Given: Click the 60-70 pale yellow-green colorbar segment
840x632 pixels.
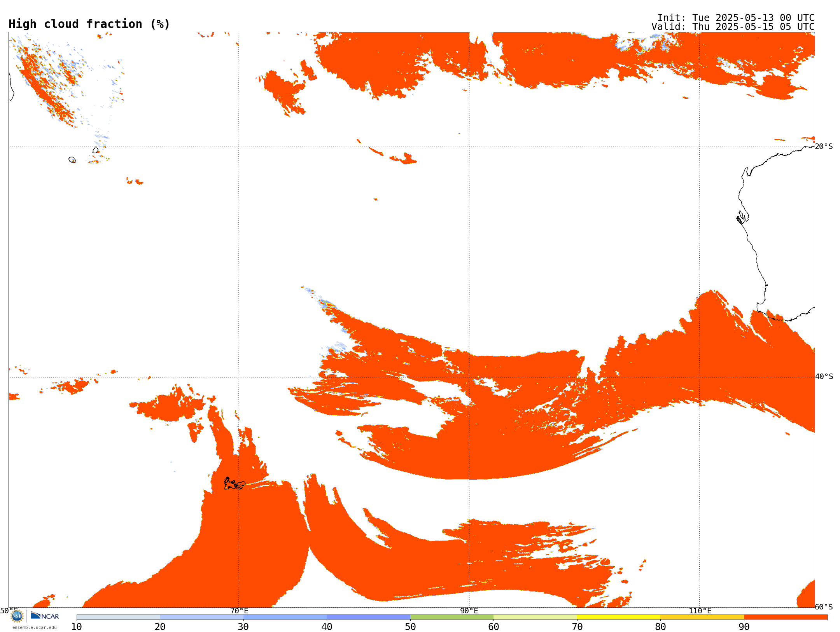Looking at the screenshot, I should 535,617.
